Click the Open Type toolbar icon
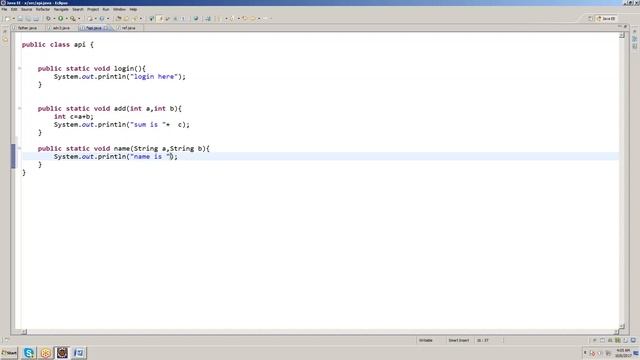 118,18
